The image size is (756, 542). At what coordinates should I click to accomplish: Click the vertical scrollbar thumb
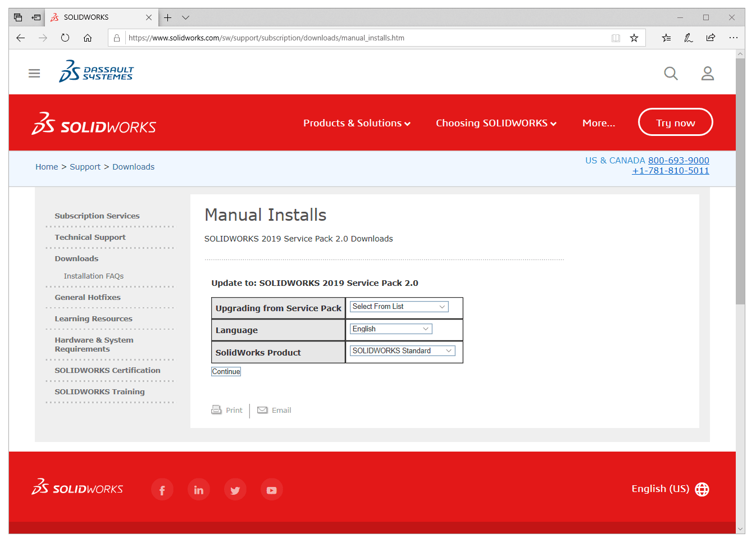pos(740,181)
